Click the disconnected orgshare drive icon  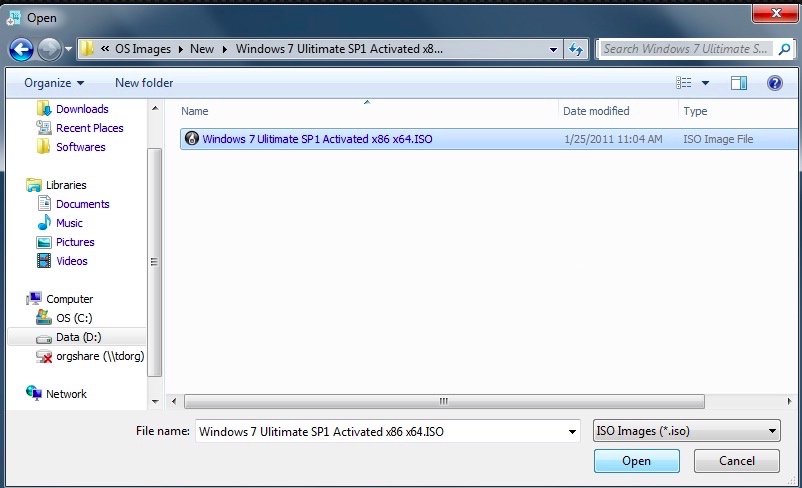44,357
